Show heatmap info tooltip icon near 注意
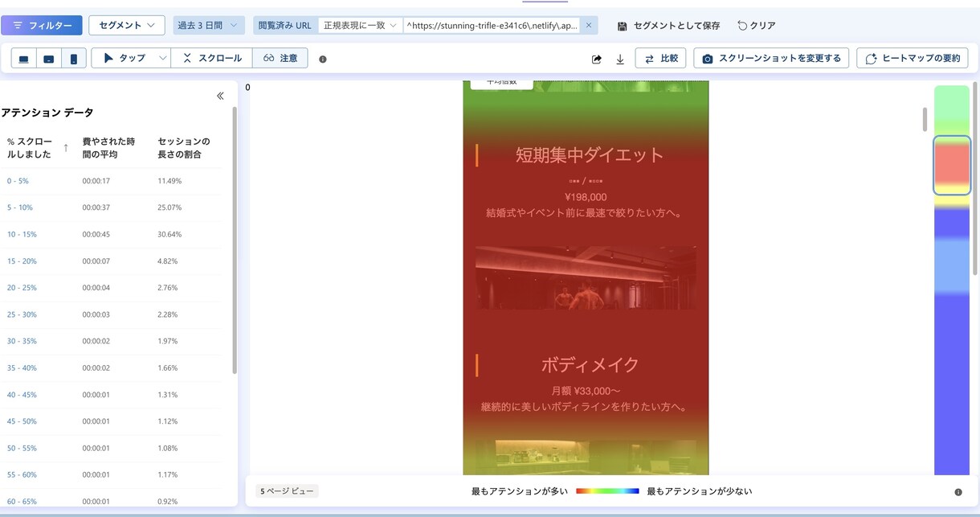The width and height of the screenshot is (980, 517). [x=323, y=59]
